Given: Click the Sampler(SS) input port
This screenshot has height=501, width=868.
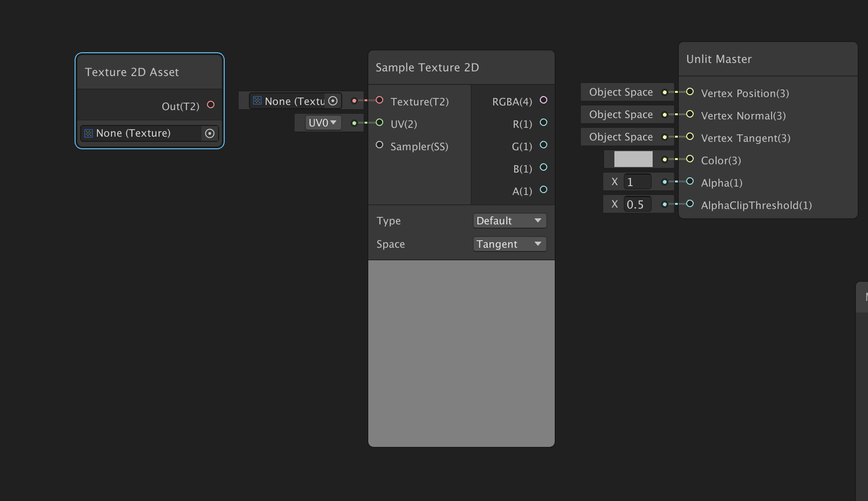Looking at the screenshot, I should tap(379, 145).
